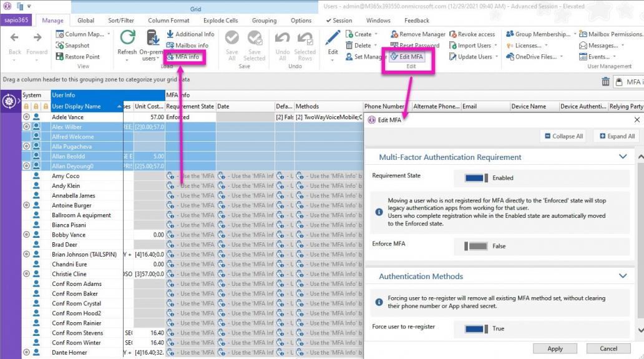Open OneDrive Files
Image resolution: width=644 pixels, height=359 pixels.
534,57
